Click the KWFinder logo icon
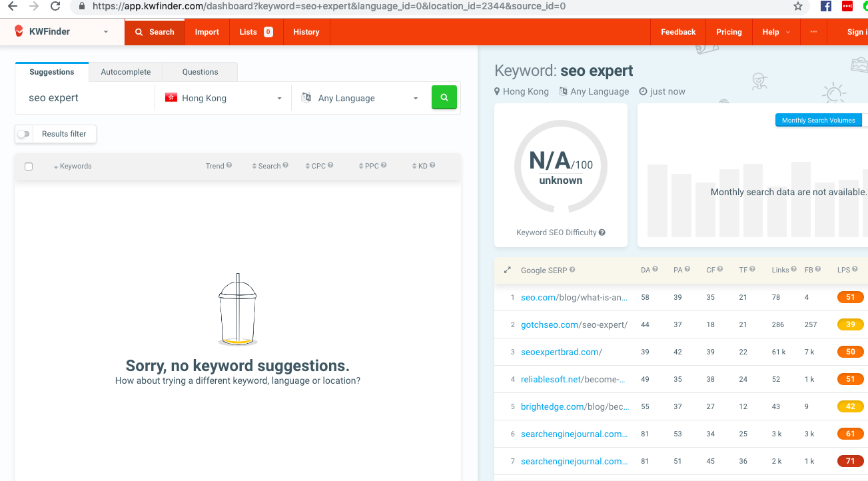The height and width of the screenshot is (481, 868). (19, 31)
